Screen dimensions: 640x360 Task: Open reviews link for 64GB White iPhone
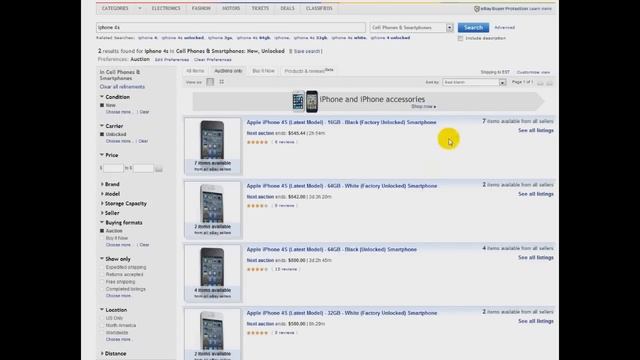point(284,206)
